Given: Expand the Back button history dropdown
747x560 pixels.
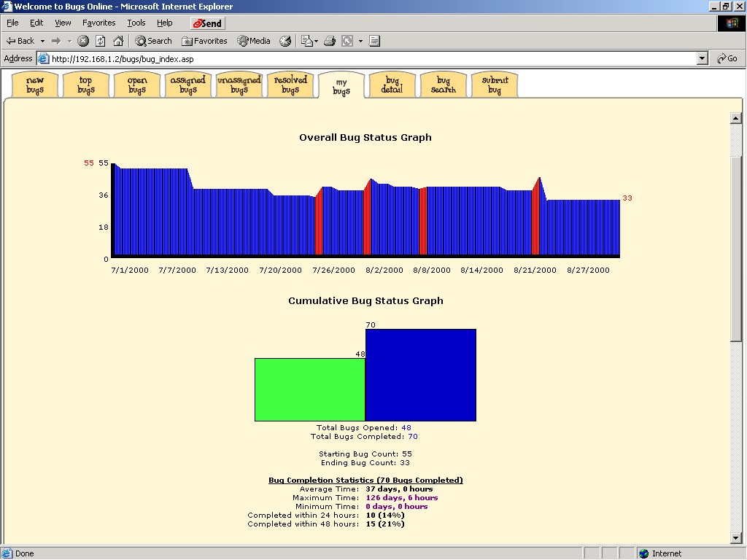Looking at the screenshot, I should tap(42, 41).
